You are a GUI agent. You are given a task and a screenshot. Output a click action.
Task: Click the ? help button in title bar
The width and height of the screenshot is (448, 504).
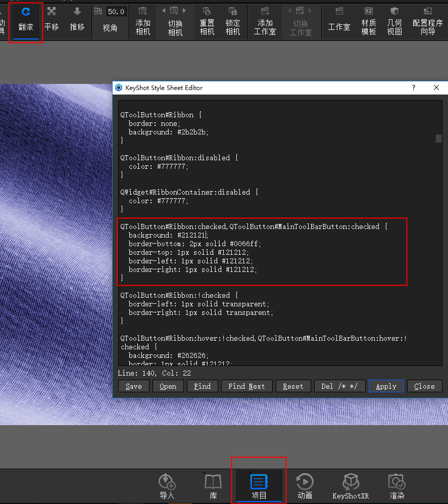414,87
